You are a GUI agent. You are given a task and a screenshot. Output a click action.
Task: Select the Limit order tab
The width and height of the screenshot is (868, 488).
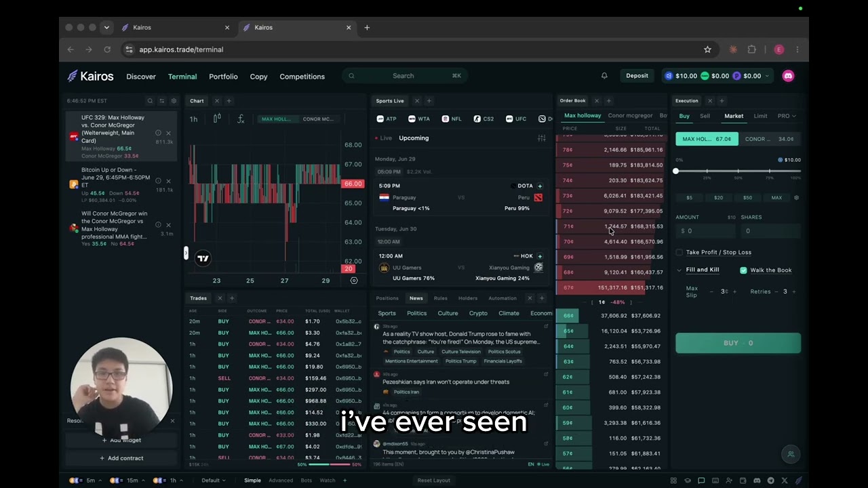click(760, 116)
